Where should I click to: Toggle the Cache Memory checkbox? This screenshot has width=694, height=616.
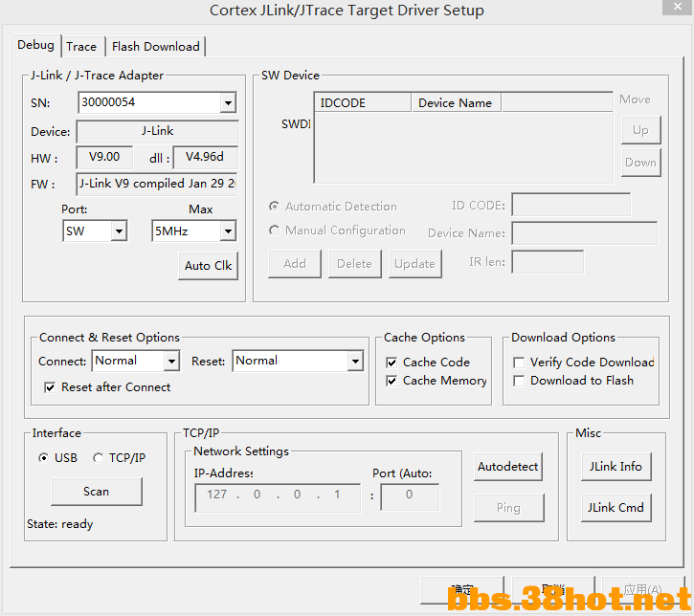[392, 381]
